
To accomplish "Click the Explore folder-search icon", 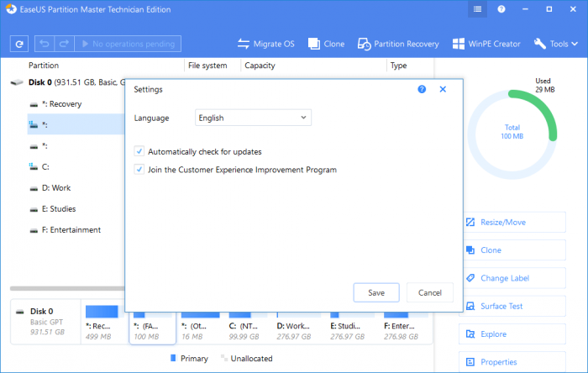I will point(470,334).
